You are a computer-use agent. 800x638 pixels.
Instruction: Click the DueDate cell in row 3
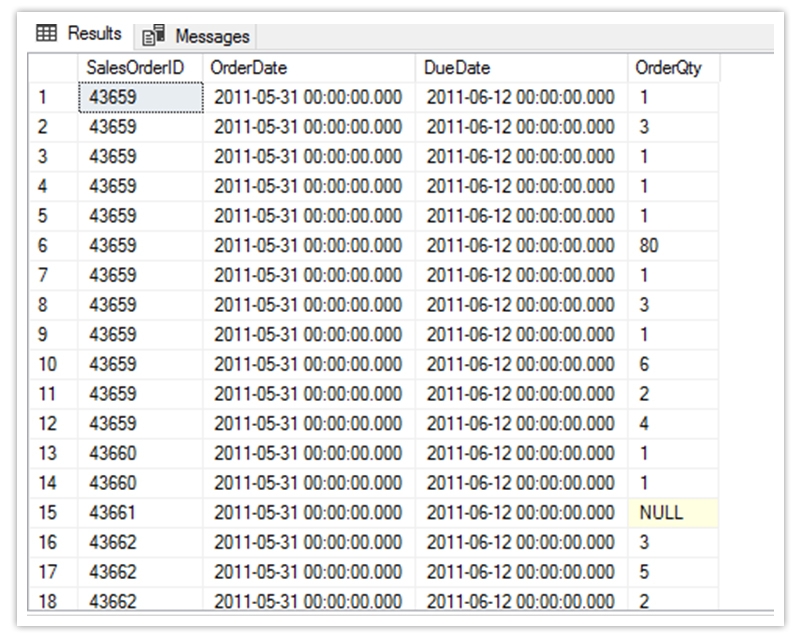(x=521, y=156)
